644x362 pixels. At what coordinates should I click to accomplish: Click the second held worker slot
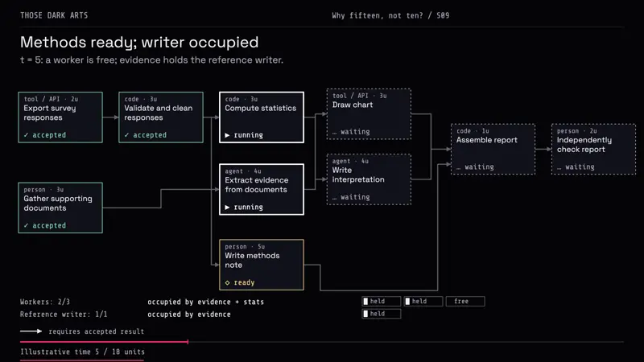coord(423,301)
